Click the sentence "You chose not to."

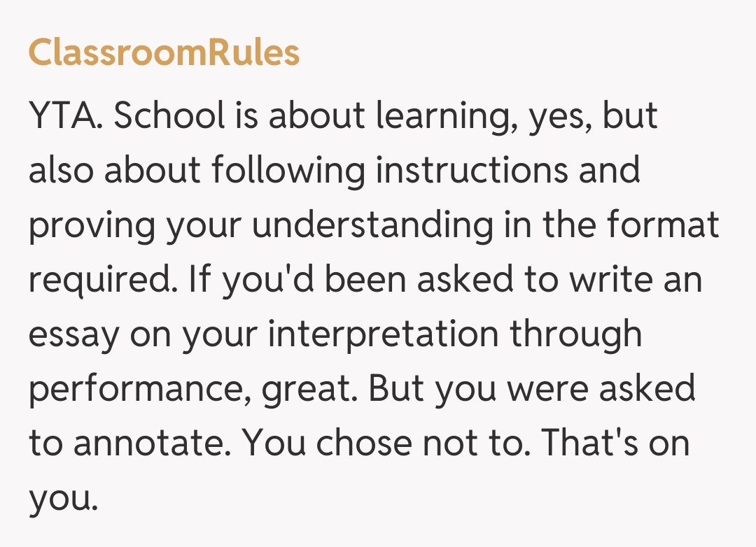pos(387,443)
